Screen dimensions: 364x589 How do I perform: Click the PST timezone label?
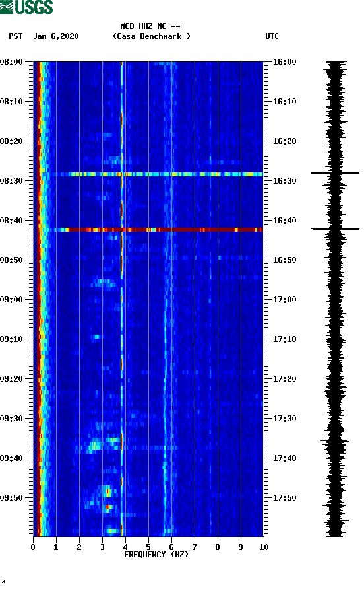(15, 36)
